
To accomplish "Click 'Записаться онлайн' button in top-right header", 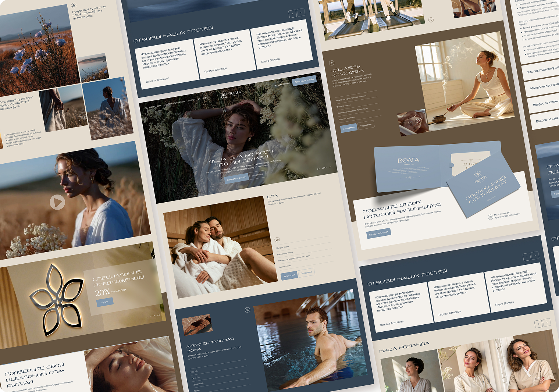I will (x=304, y=81).
